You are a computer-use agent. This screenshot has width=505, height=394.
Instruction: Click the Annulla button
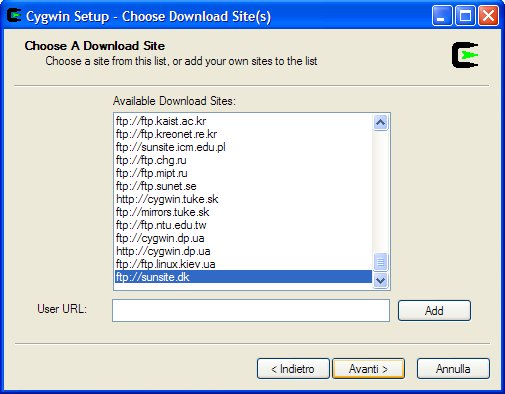coord(453,369)
